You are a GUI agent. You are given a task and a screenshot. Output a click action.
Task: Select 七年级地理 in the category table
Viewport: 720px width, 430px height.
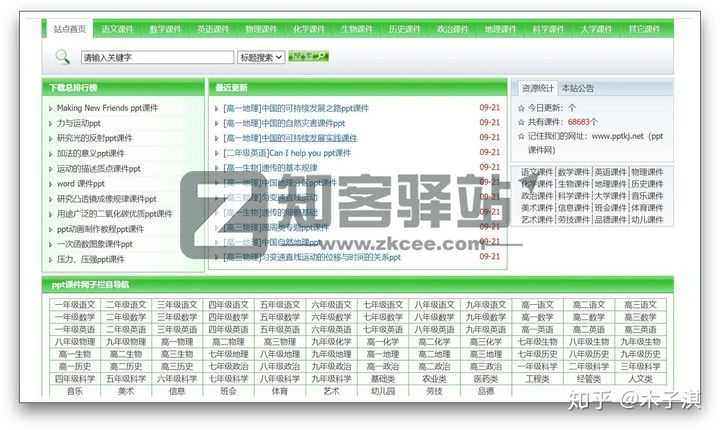click(x=228, y=354)
